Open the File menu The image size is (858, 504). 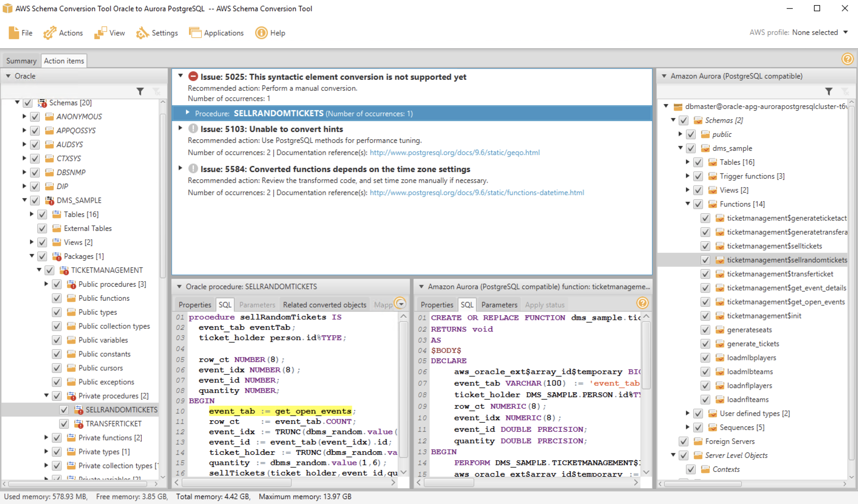pos(20,33)
